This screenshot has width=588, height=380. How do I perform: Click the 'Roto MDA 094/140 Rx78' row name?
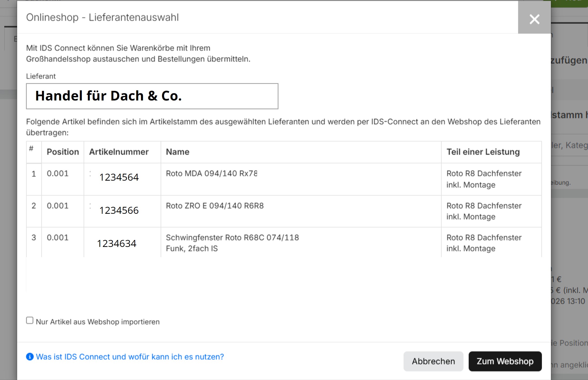[x=211, y=173]
